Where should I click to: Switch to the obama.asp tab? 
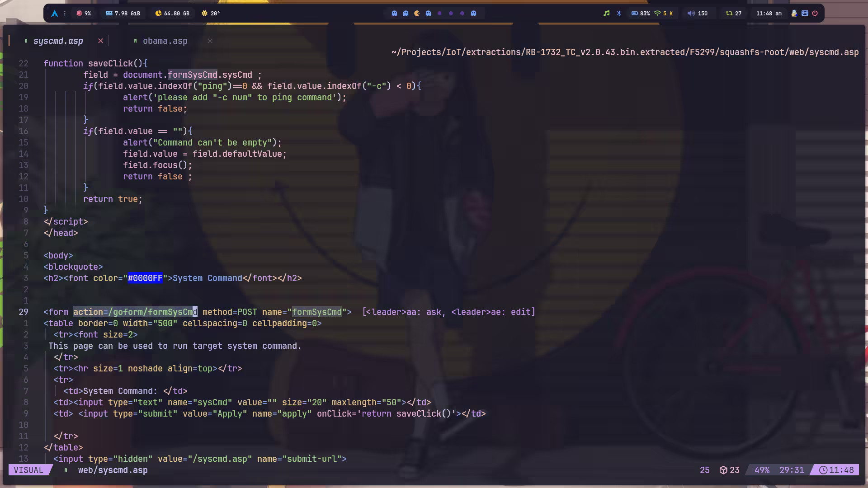pos(165,41)
